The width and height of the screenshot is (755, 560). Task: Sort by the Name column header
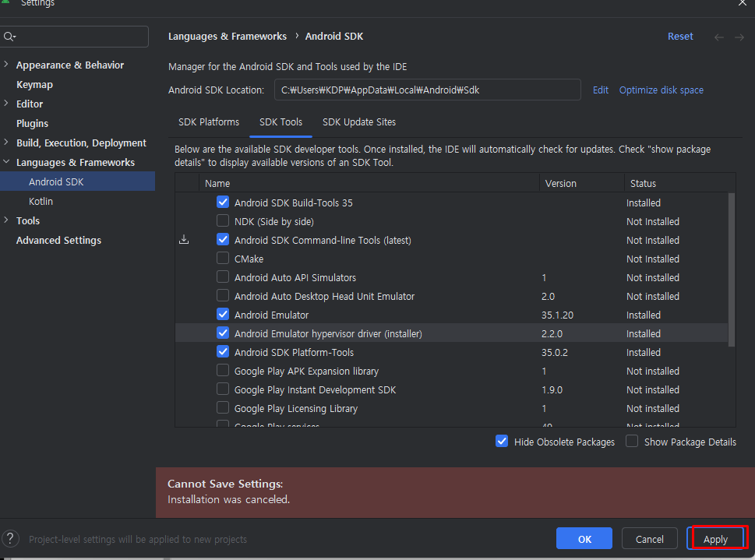coord(369,184)
